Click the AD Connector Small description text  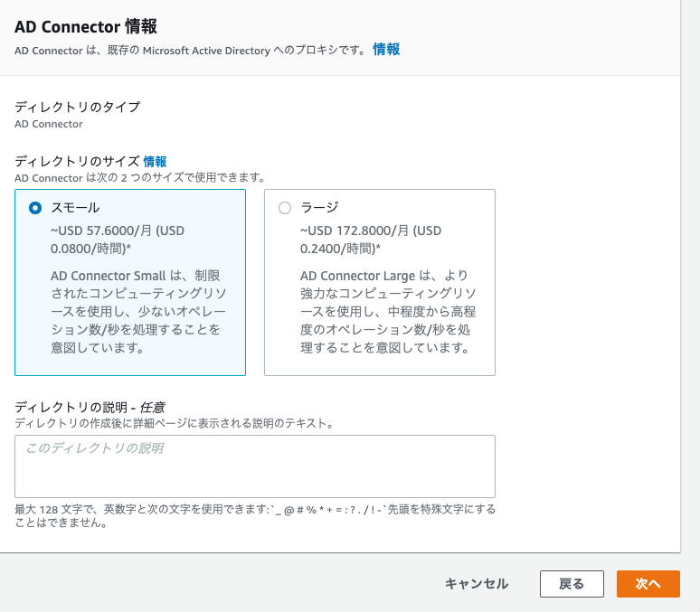point(138,311)
